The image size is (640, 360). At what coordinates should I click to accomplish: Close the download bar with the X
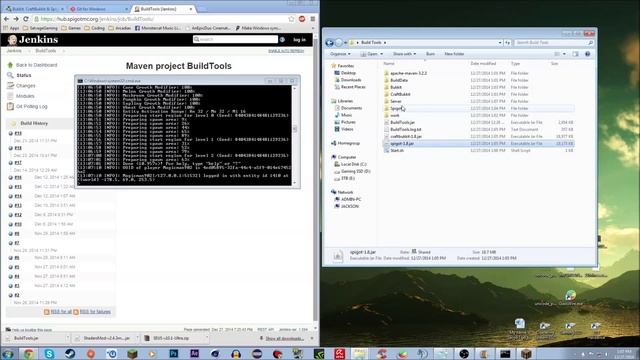(x=312, y=338)
